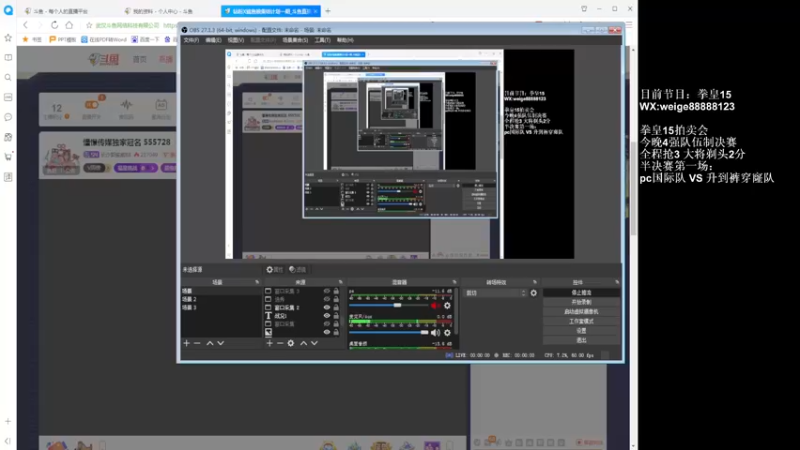Click browser back arrow
The image size is (800, 450).
point(26,25)
